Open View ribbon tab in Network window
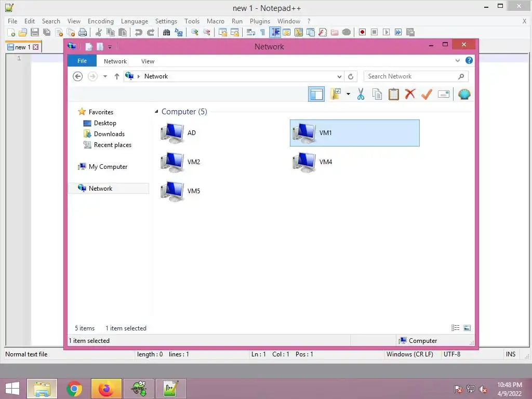This screenshot has height=399, width=532. click(x=148, y=61)
